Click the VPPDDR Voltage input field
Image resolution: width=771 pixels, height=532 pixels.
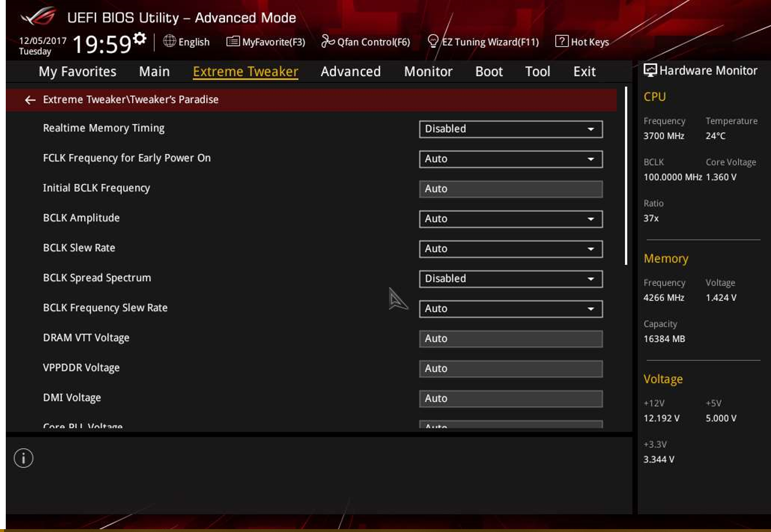(x=511, y=369)
